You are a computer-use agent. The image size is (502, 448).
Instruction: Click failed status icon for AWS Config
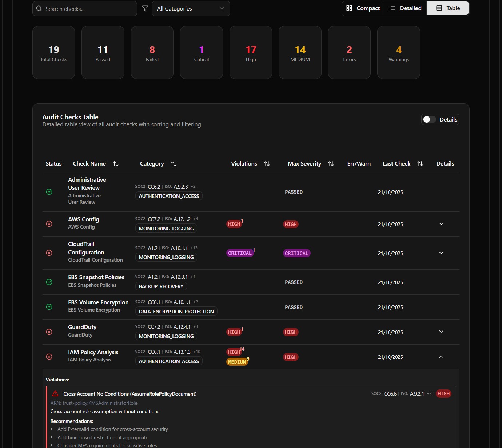point(49,224)
